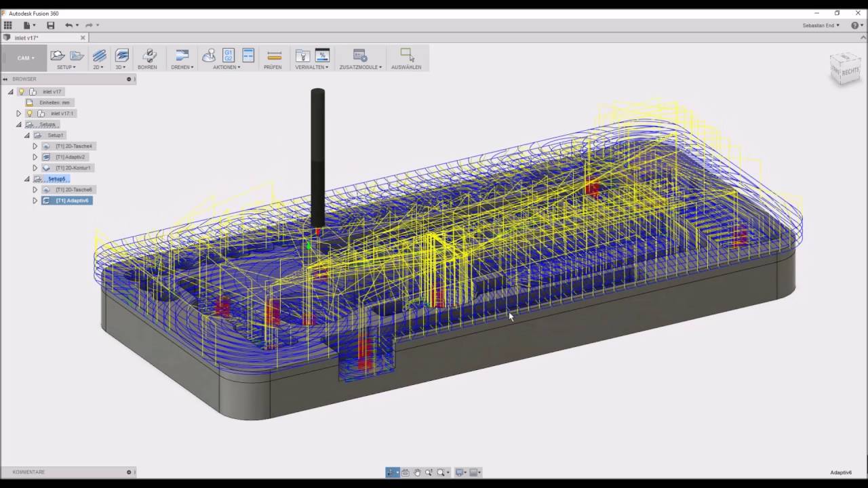
Task: Choose the 3D milling strategy icon
Action: coord(122,56)
